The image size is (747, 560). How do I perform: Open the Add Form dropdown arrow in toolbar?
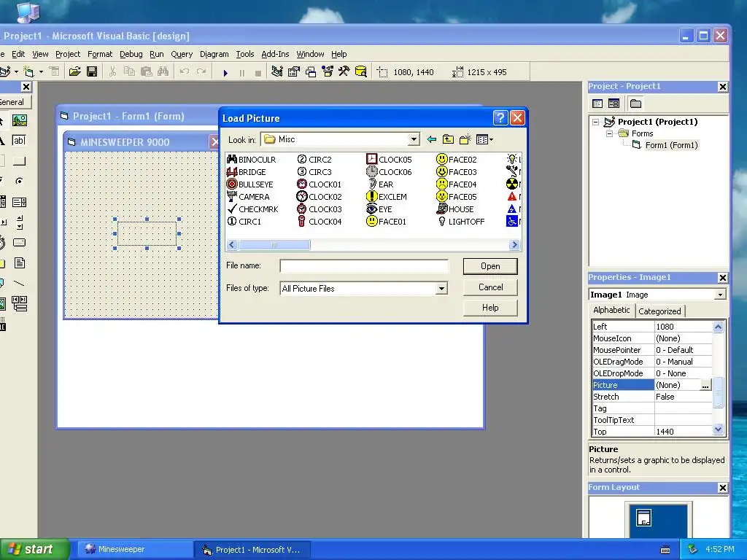pyautogui.click(x=41, y=72)
